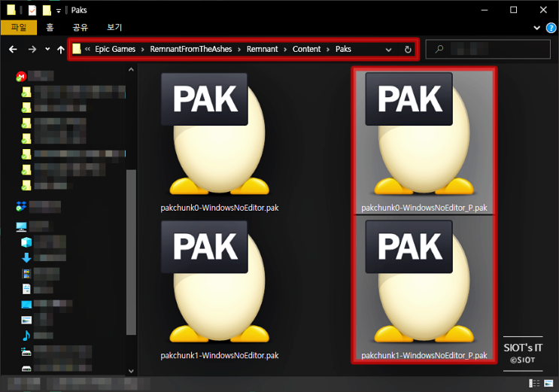Click the New folder quick access icon
This screenshot has width=559, height=392.
tap(47, 10)
